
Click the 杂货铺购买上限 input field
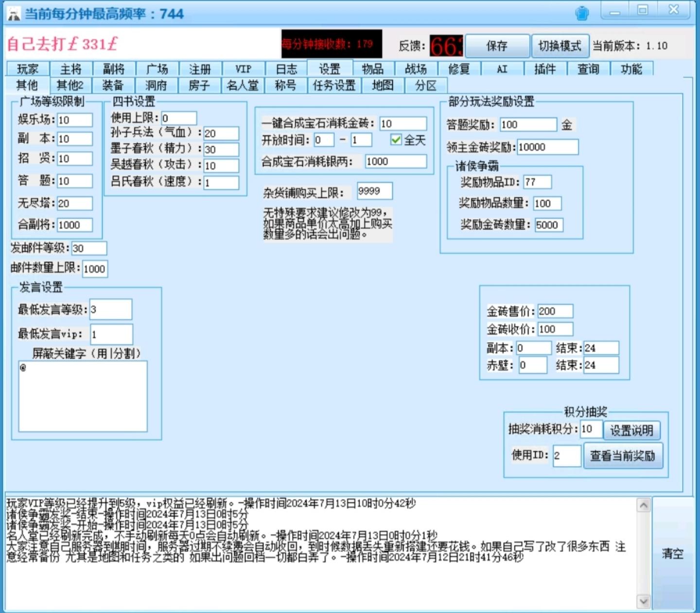(x=374, y=191)
